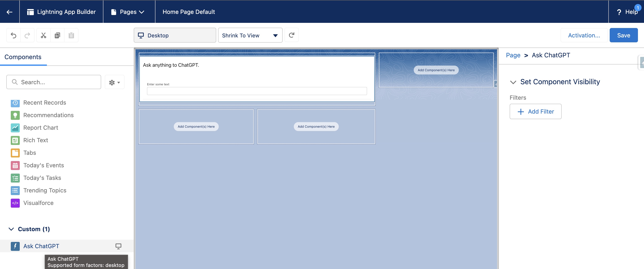
Task: Click the Report Chart icon
Action: click(x=15, y=128)
